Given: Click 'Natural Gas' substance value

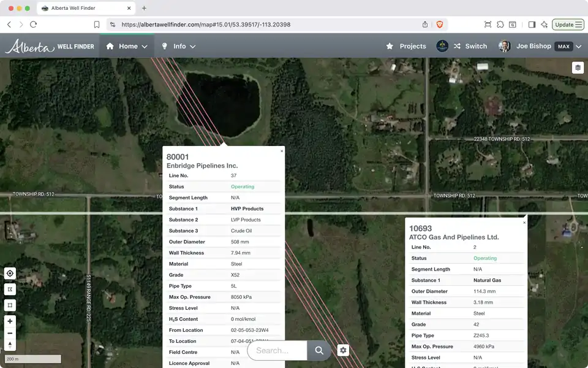Looking at the screenshot, I should pyautogui.click(x=487, y=280).
